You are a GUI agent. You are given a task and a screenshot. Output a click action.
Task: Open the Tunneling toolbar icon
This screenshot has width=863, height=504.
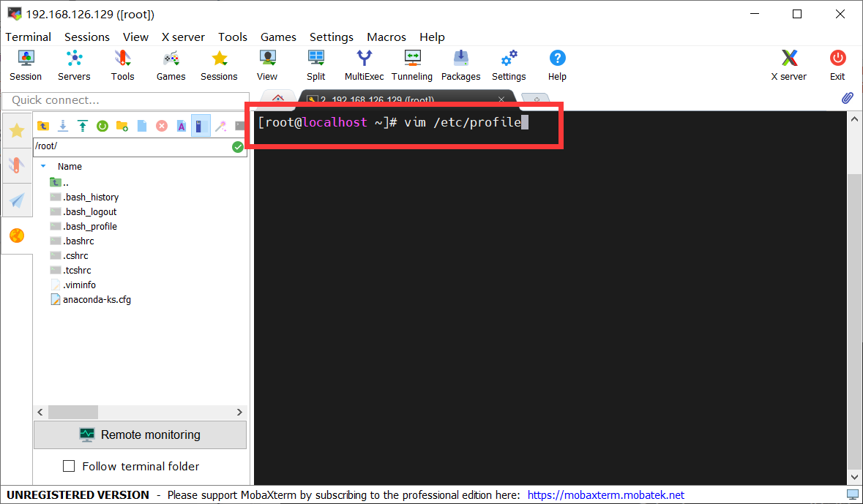pyautogui.click(x=411, y=66)
